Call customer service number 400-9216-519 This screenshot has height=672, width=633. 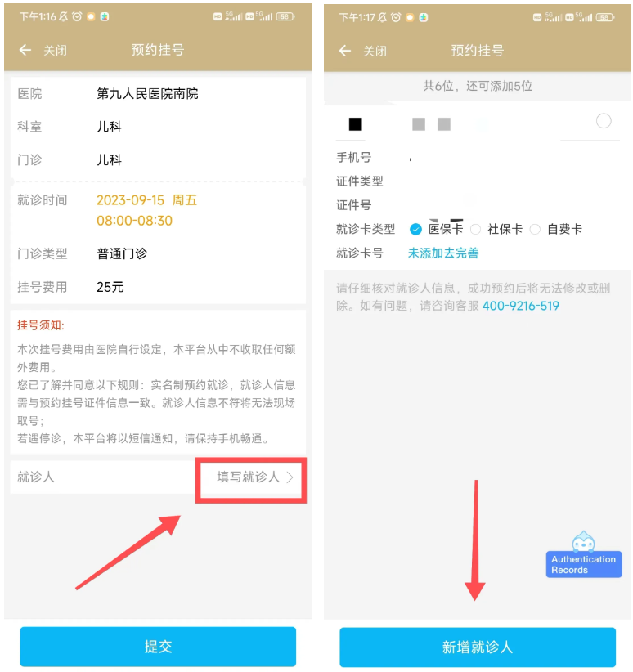pos(520,306)
